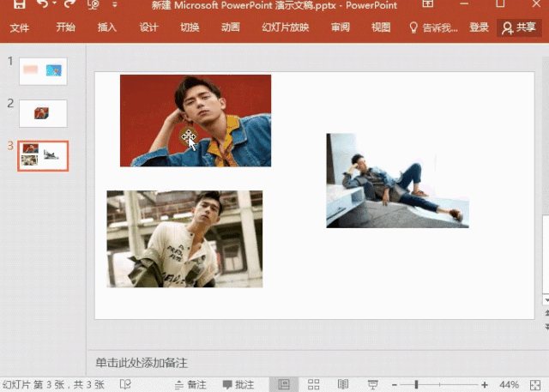The image size is (549, 392).
Task: Save the presentation with the save icon
Action: (x=19, y=4)
